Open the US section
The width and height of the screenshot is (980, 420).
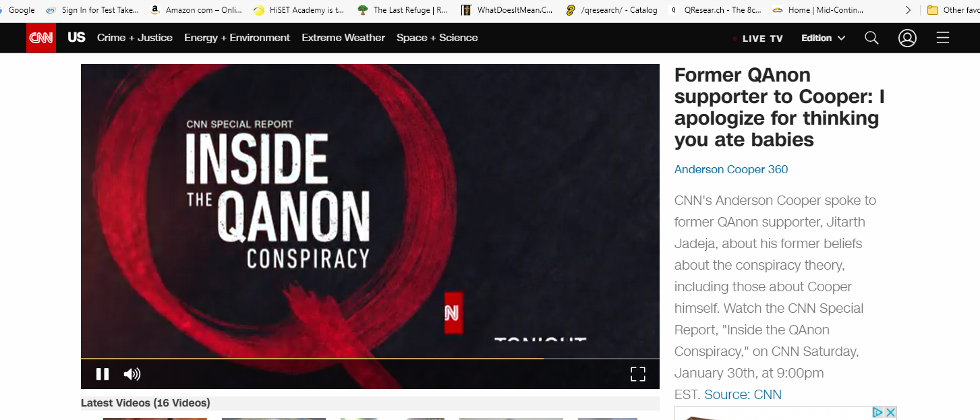pos(76,38)
